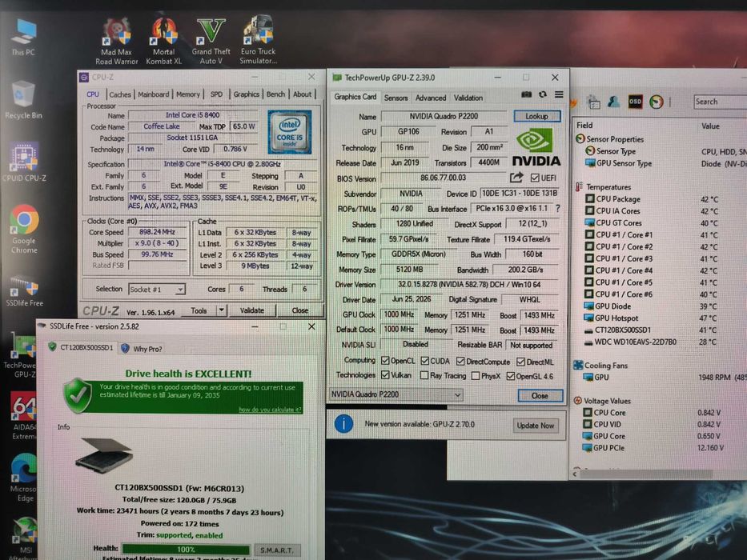Toggle the Vulkan checkbox
Screen dimensions: 747x560
[385, 374]
